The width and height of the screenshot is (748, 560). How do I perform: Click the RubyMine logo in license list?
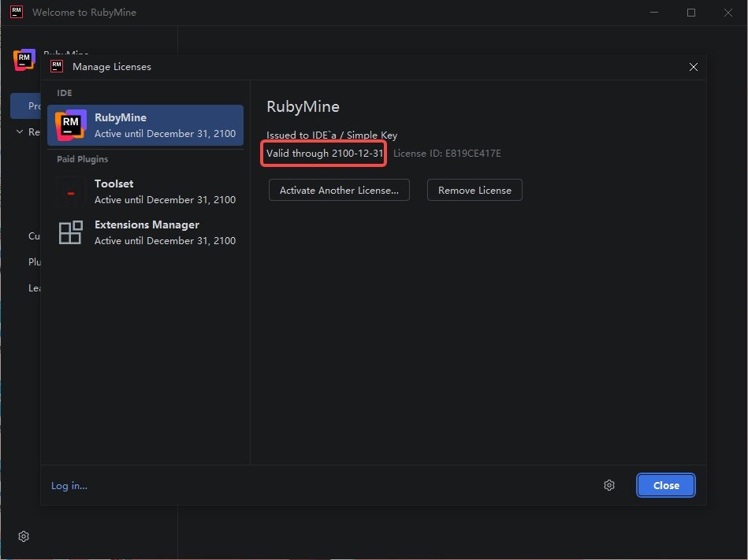point(71,125)
